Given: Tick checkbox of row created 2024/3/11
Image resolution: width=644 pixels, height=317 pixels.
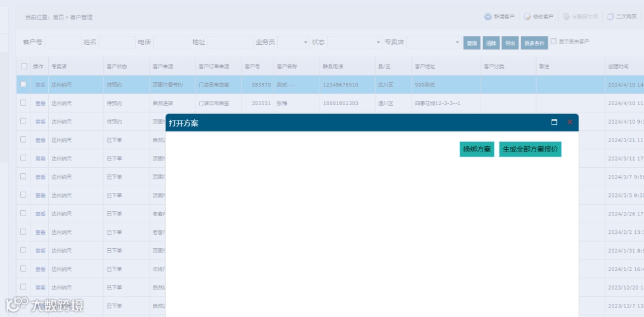Looking at the screenshot, I should (23, 158).
